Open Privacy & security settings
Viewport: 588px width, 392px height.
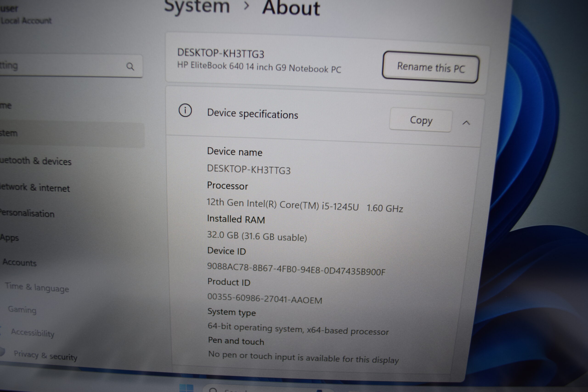point(45,355)
